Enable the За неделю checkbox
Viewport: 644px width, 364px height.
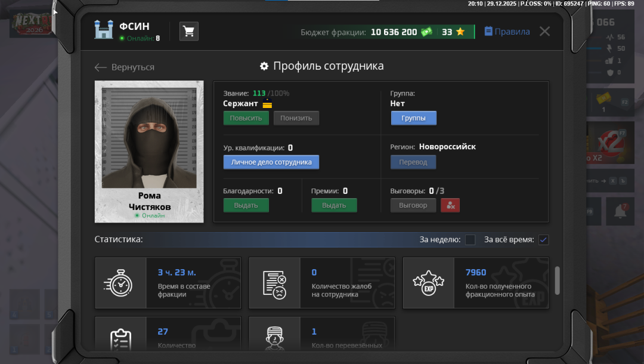pyautogui.click(x=470, y=240)
